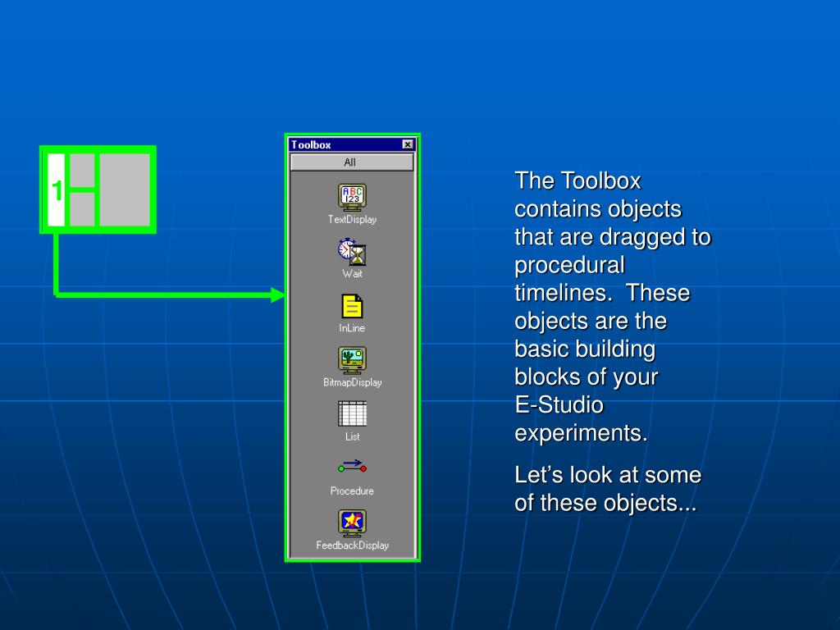Click the List object icon
The image size is (840, 630).
coord(352,413)
